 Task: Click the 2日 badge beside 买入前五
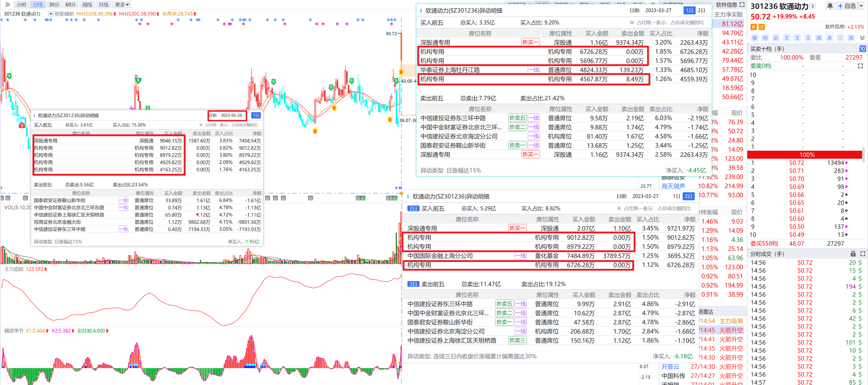point(413,209)
